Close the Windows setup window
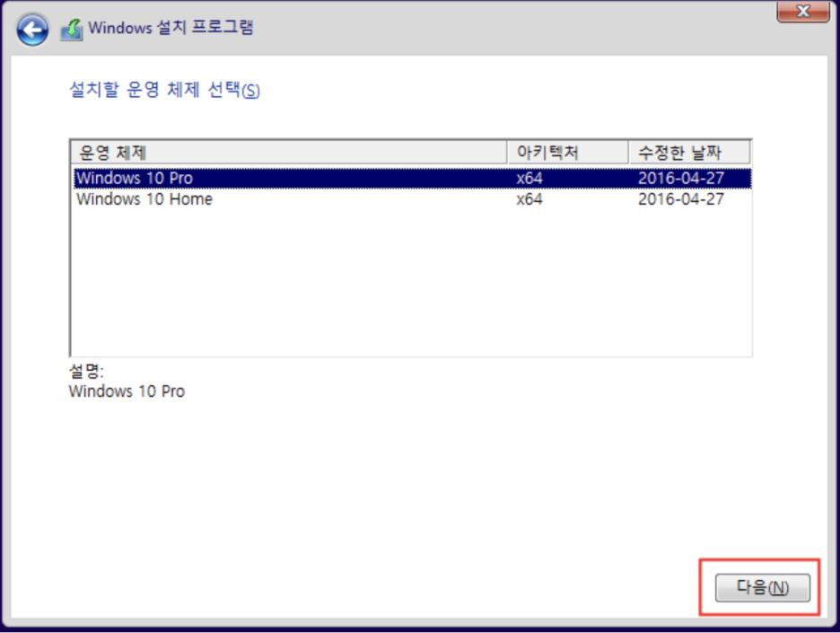Viewport: 840px width, 633px height. 802,11
